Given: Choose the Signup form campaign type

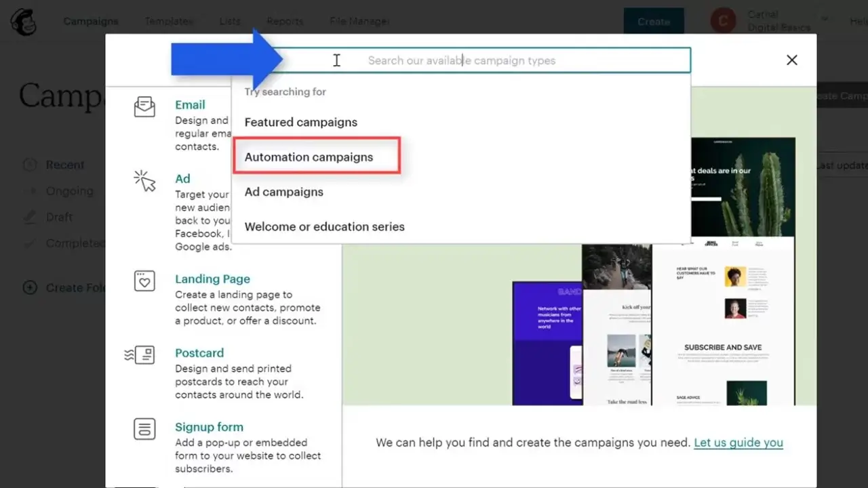Looking at the screenshot, I should 209,426.
